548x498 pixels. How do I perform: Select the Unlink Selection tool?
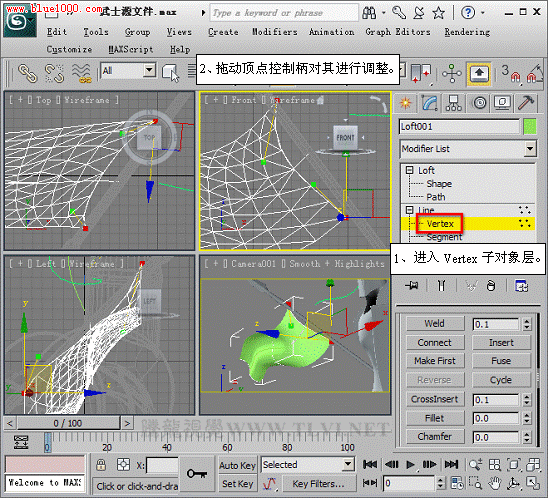55,73
